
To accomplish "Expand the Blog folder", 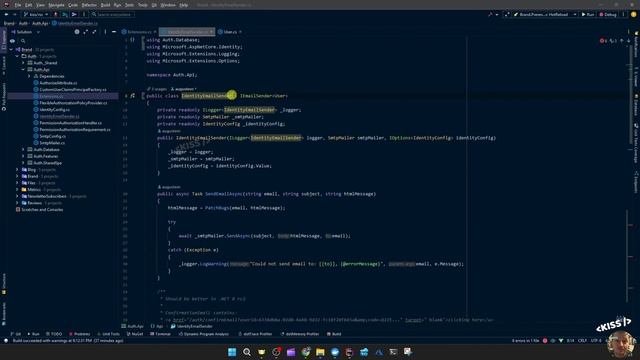I will coord(17,169).
